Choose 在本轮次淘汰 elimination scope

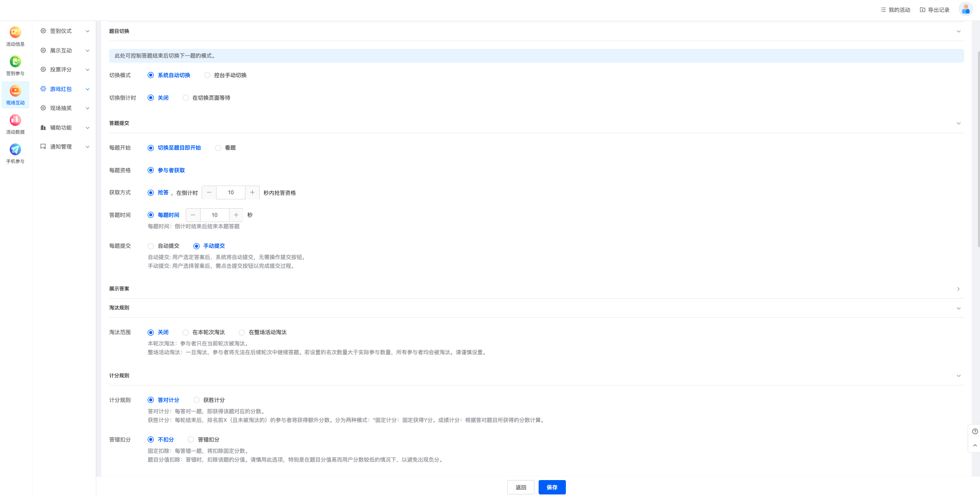tap(186, 333)
